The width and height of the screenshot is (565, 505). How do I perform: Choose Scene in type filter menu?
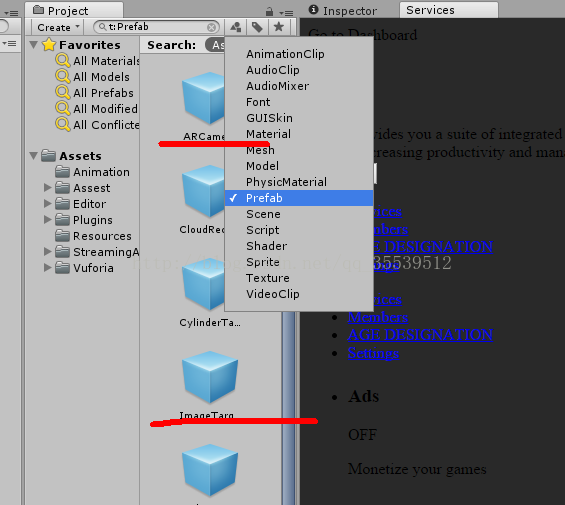(299, 214)
